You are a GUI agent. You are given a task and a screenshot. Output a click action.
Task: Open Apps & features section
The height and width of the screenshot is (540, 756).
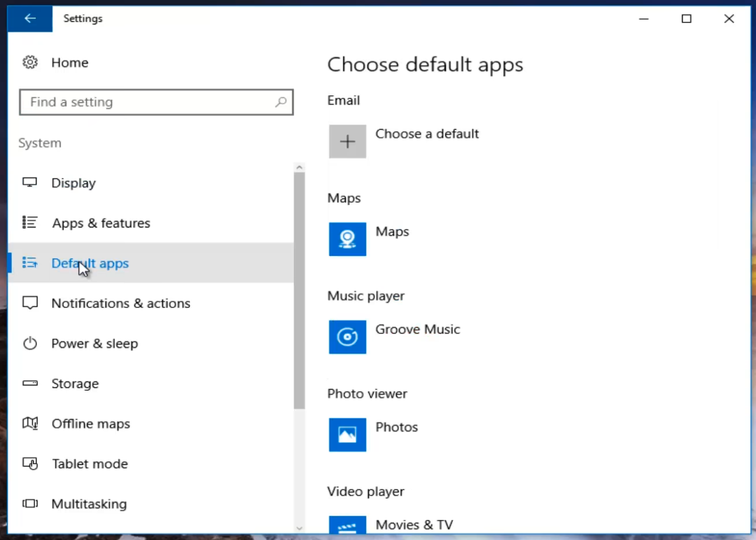[101, 223]
